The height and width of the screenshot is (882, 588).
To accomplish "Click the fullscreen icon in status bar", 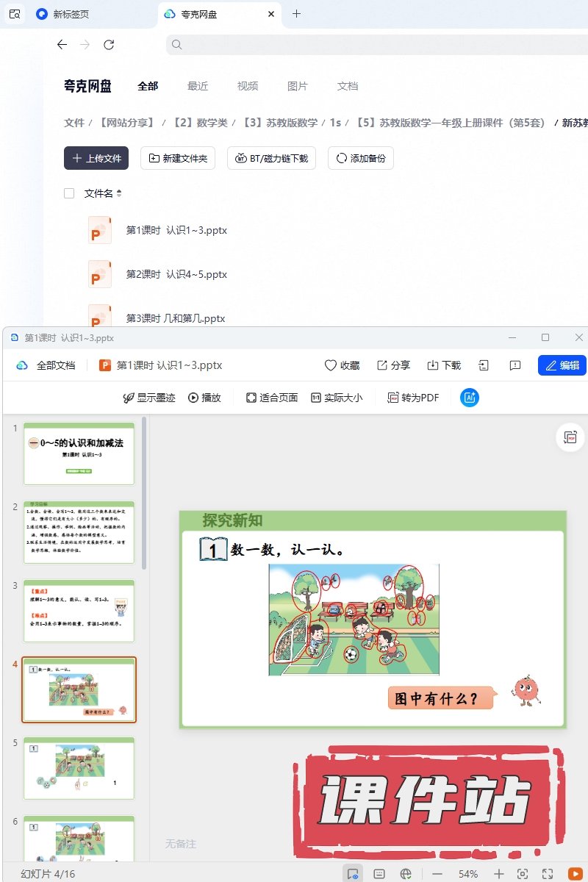I will [x=548, y=874].
